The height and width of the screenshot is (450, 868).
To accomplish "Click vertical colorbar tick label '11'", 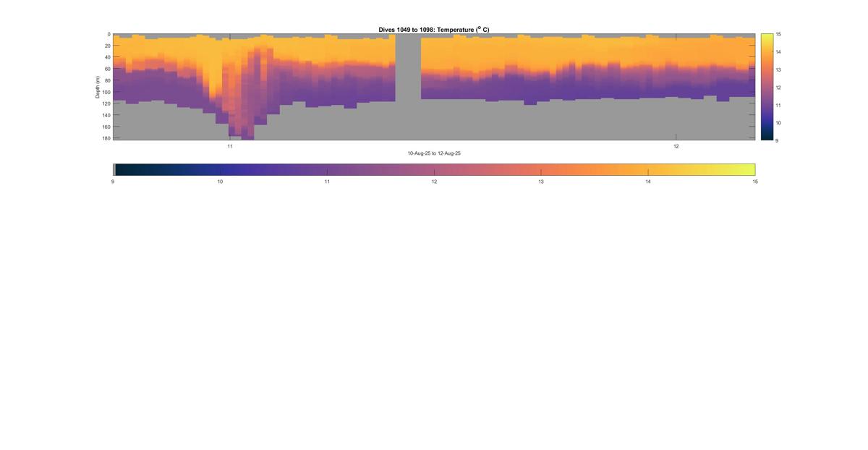I will point(778,106).
